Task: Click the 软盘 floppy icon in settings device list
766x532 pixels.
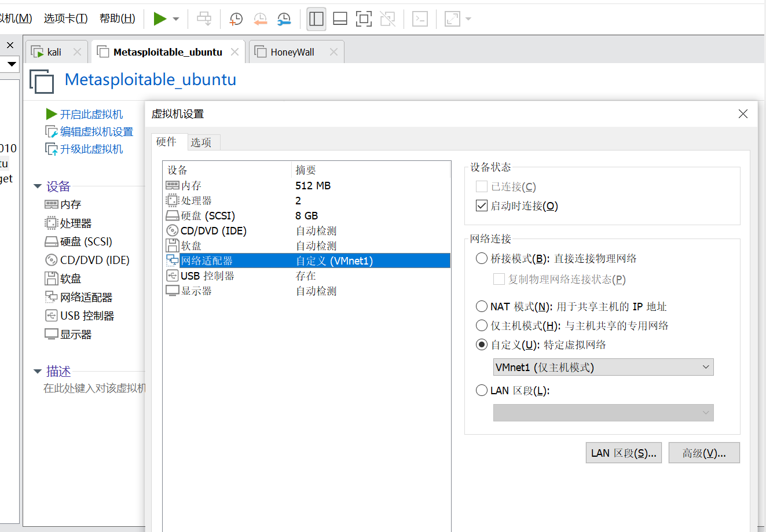Action: pyautogui.click(x=173, y=246)
